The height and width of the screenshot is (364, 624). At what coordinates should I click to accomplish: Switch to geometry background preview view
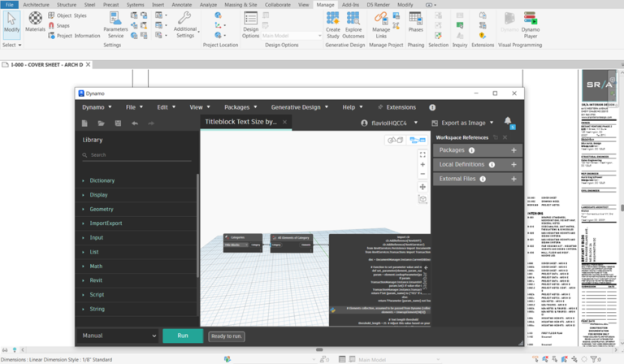pyautogui.click(x=395, y=140)
